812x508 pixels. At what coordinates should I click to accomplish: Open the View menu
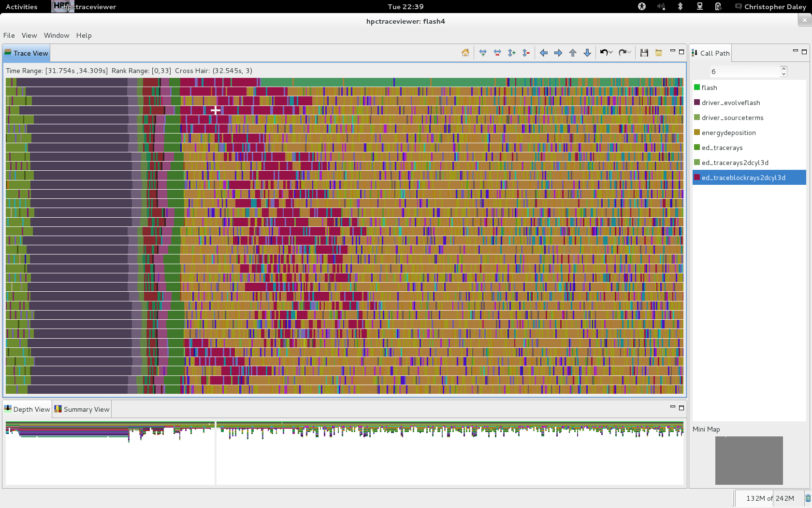pyautogui.click(x=29, y=35)
